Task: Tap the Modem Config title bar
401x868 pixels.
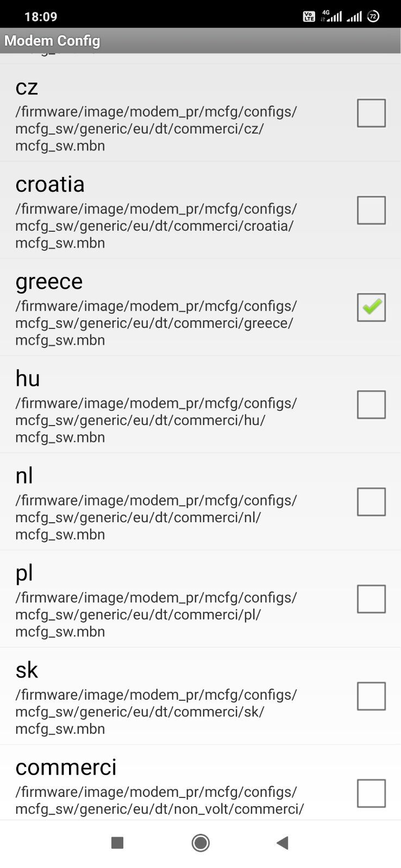Action: 52,41
